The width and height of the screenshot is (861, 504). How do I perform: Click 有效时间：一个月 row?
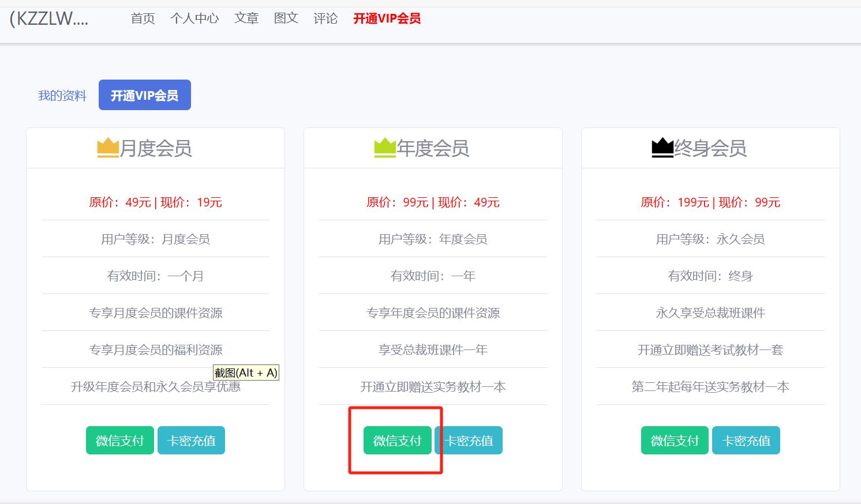coord(155,276)
